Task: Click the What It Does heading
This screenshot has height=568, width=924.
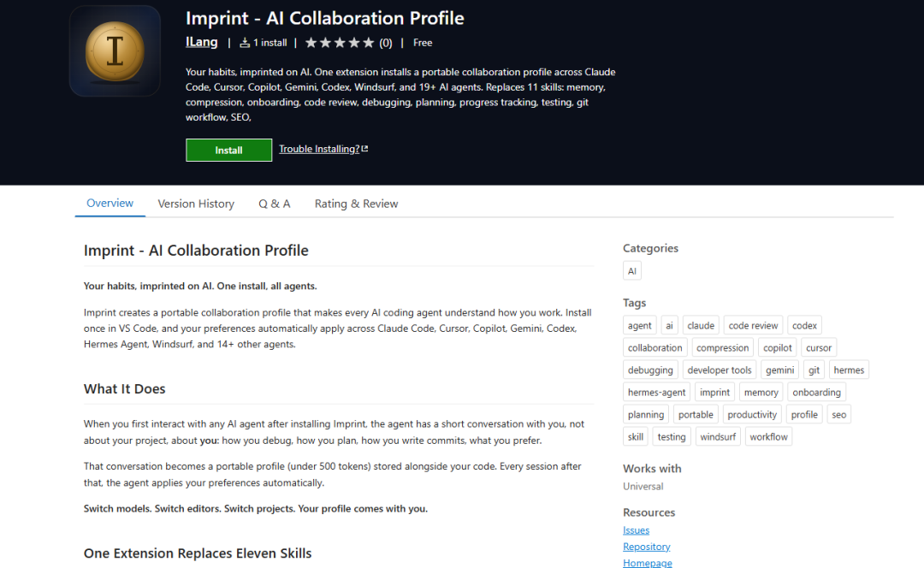Action: point(124,389)
